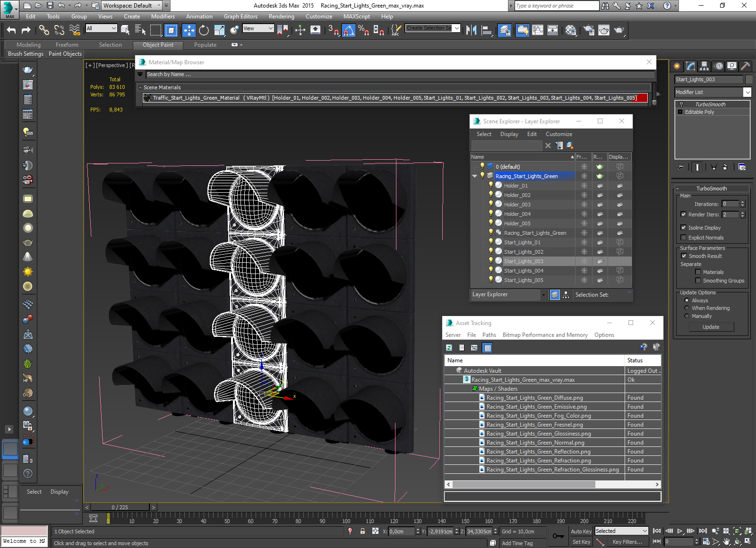This screenshot has height=548, width=756.
Task: Select the When Rendering update option
Action: (687, 308)
